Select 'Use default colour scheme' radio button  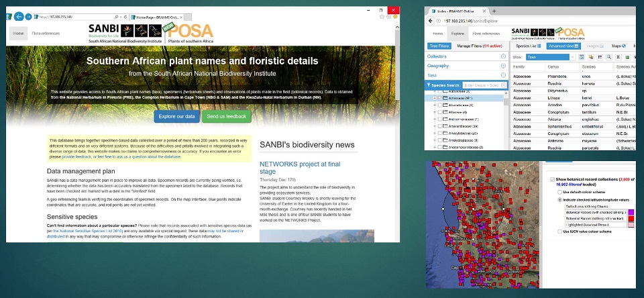click(559, 192)
